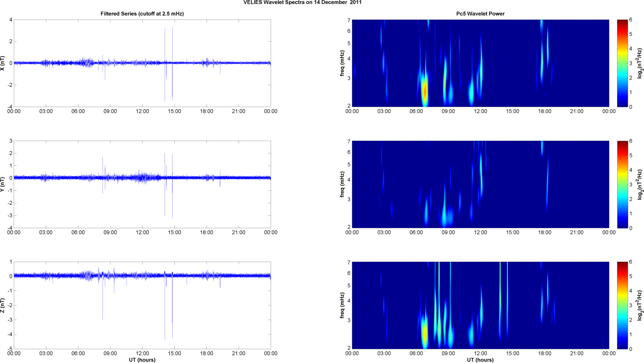Click the '18:00' tick under the Y filtered series
Screen dimensions: 644x363
click(x=207, y=232)
